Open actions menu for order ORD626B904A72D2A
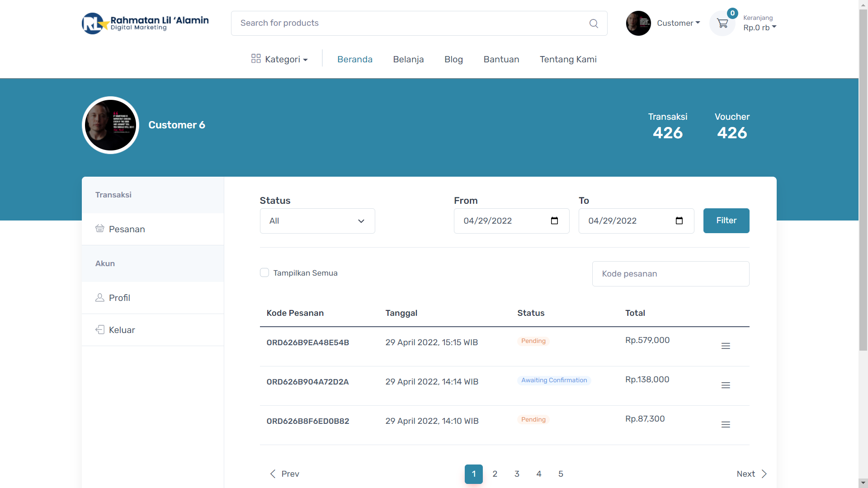This screenshot has height=488, width=868. tap(726, 385)
